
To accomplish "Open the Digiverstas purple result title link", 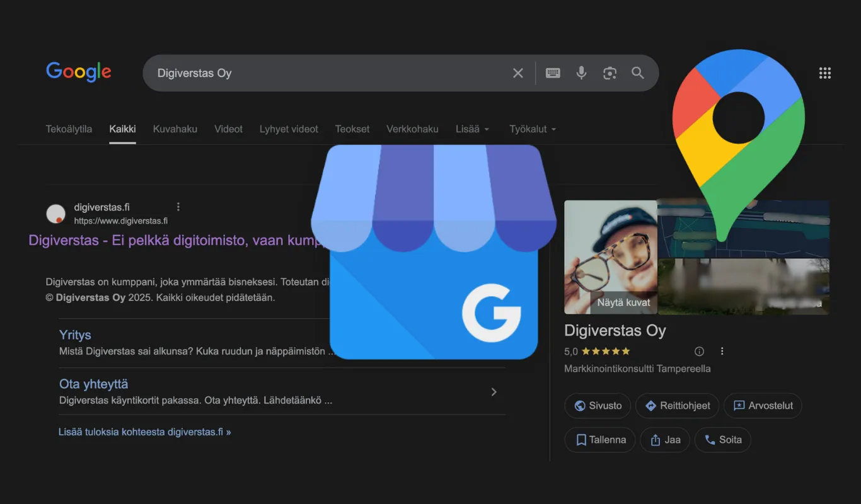I will [x=176, y=241].
